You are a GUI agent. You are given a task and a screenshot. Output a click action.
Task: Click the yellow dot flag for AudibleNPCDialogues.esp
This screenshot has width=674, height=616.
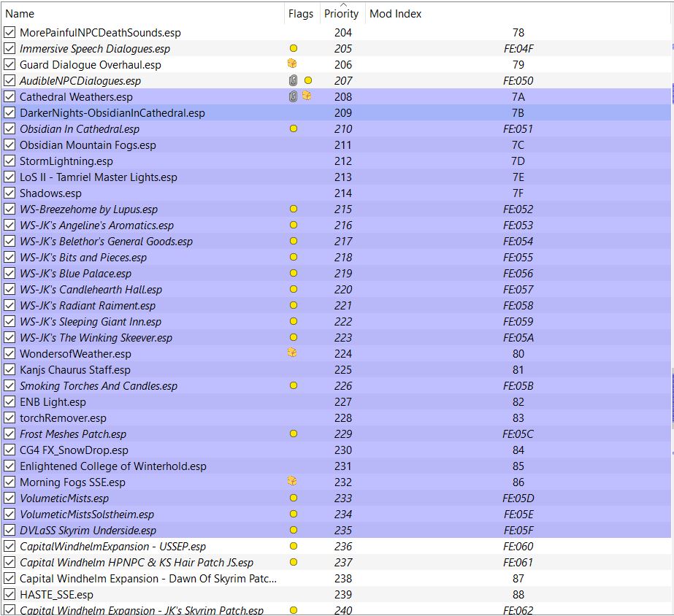[x=308, y=80]
